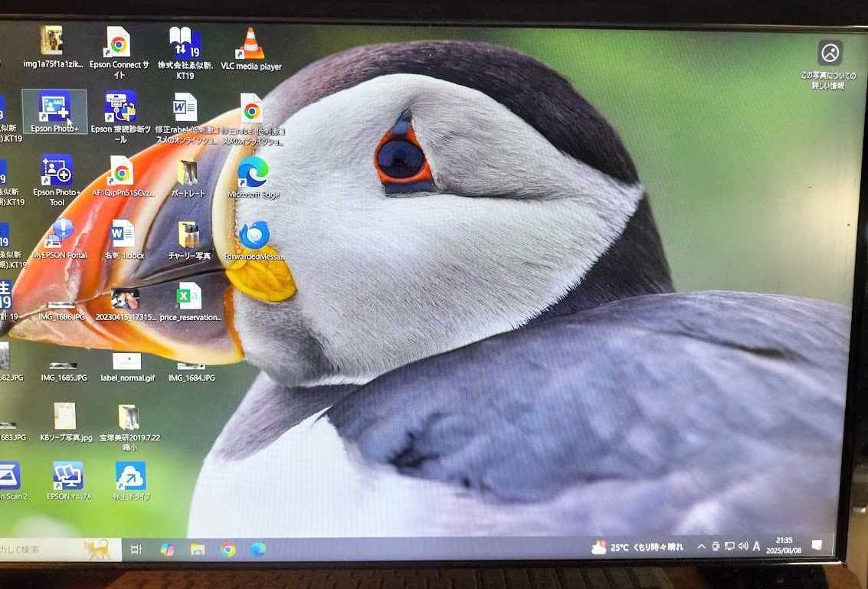This screenshot has width=868, height=589.
Task: Open the price_reservation Excel file
Action: tap(189, 296)
